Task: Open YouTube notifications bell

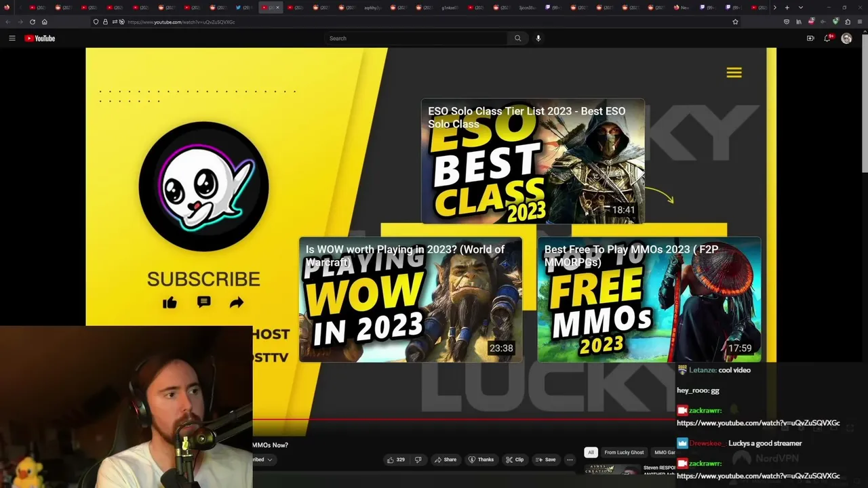Action: tap(827, 38)
